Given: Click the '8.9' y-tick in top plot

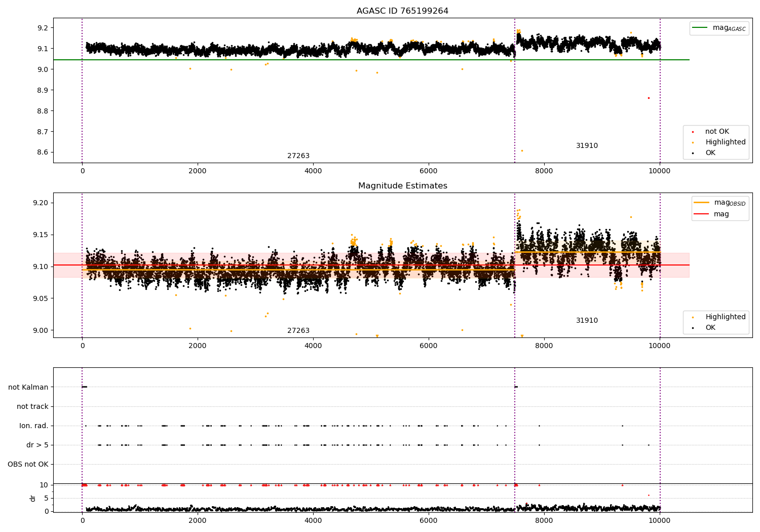Looking at the screenshot, I should 43,90.
